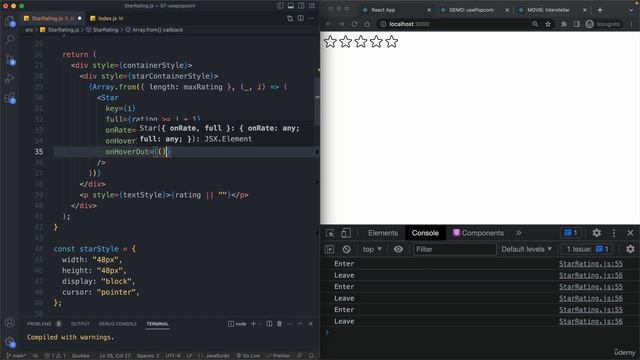
Task: Switch to the Elements tab in DevTools
Action: click(x=382, y=233)
